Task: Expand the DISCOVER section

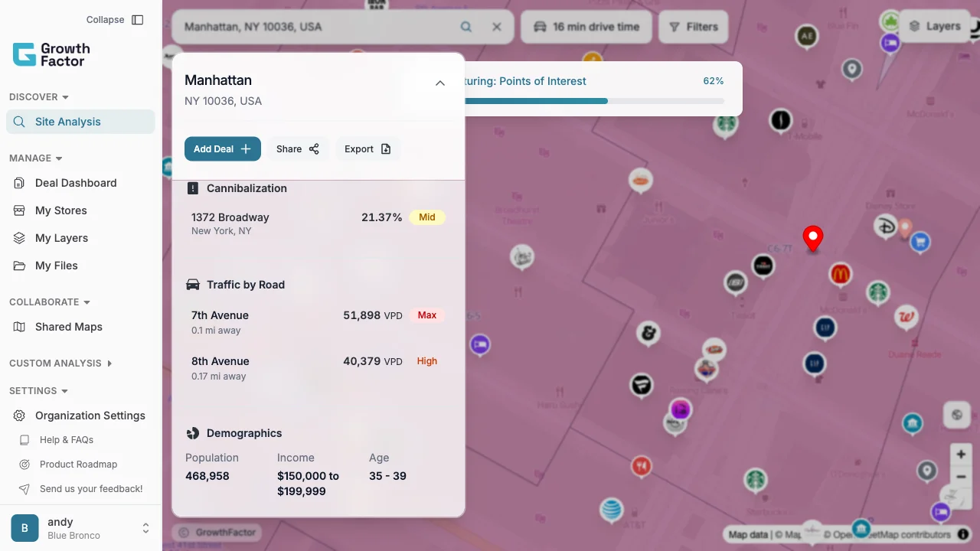Action: [x=38, y=97]
